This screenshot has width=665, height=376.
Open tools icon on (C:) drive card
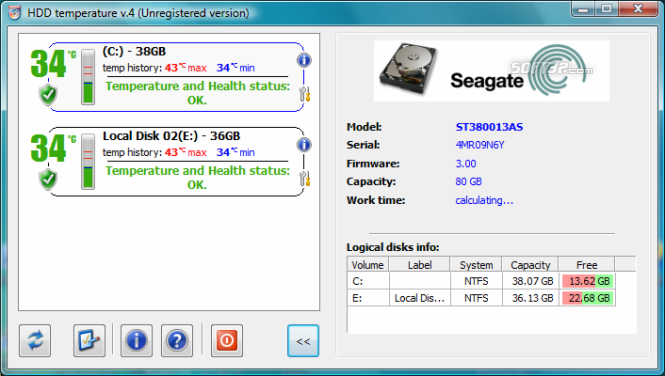click(305, 94)
